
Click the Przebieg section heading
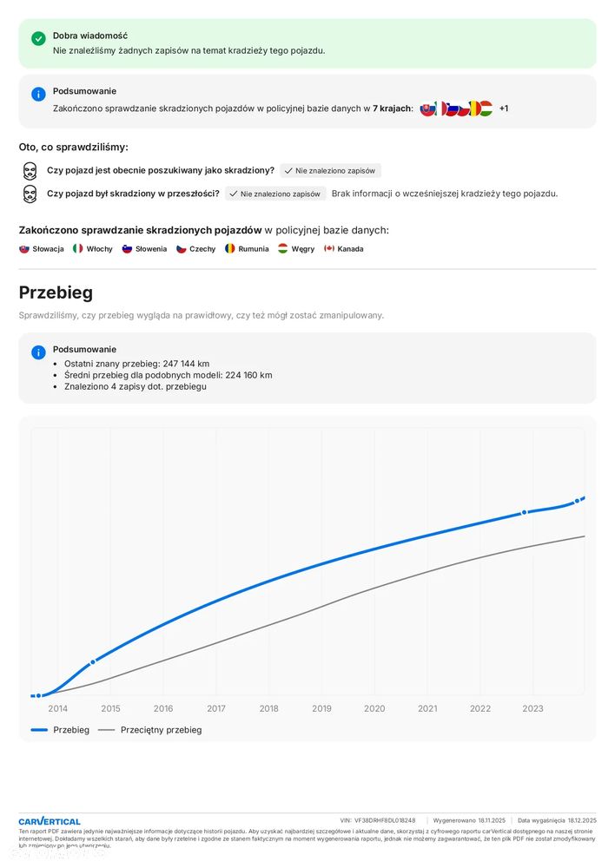click(56, 293)
